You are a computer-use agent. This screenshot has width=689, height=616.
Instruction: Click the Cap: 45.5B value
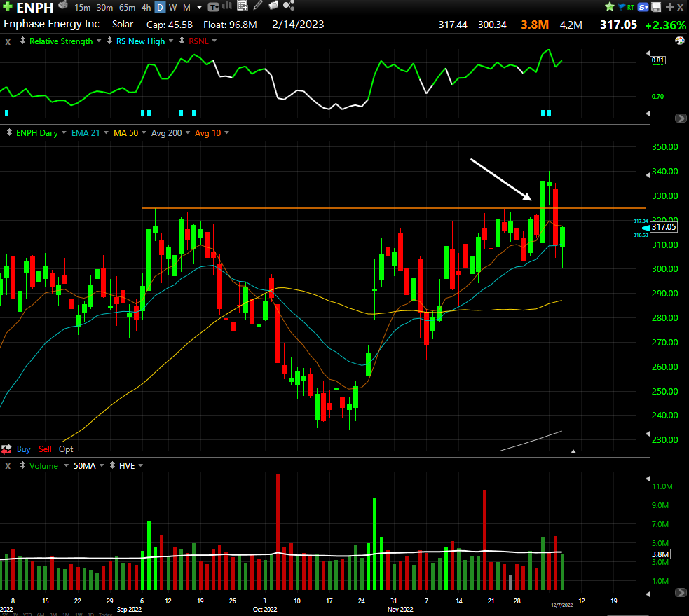[169, 25]
